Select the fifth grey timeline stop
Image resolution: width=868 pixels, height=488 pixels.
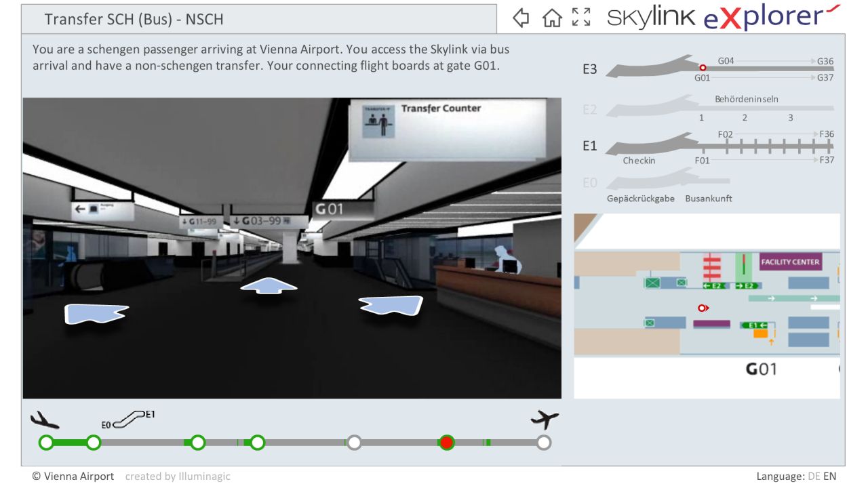click(353, 443)
